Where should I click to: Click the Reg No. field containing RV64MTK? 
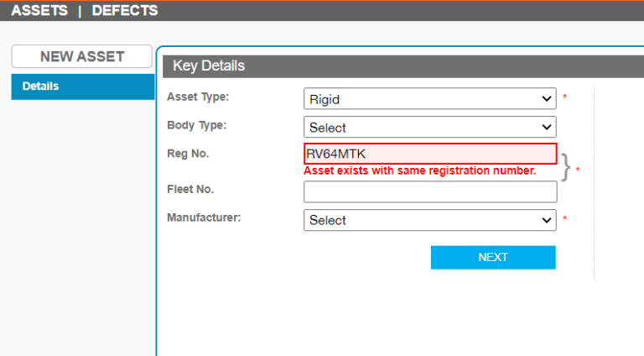coord(429,154)
